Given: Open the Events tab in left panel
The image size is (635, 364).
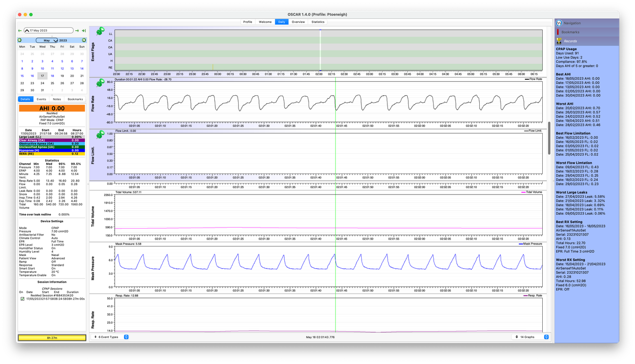Looking at the screenshot, I should point(41,99).
